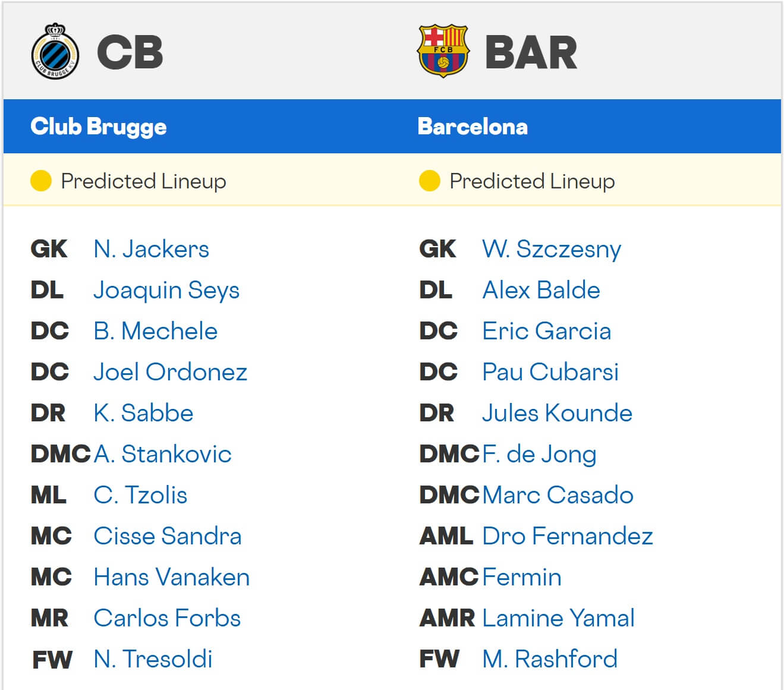
Task: Open W. Szczesny's player page
Action: pyautogui.click(x=550, y=249)
